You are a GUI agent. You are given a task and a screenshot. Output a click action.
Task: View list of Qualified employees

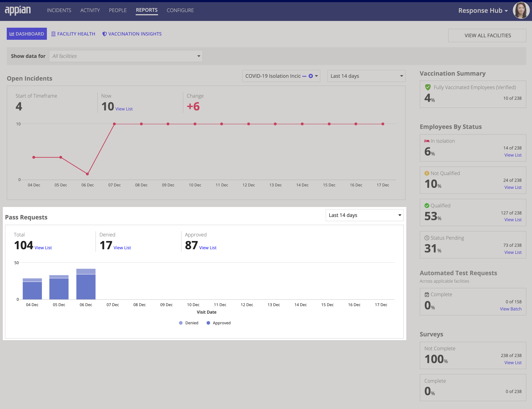click(x=513, y=220)
